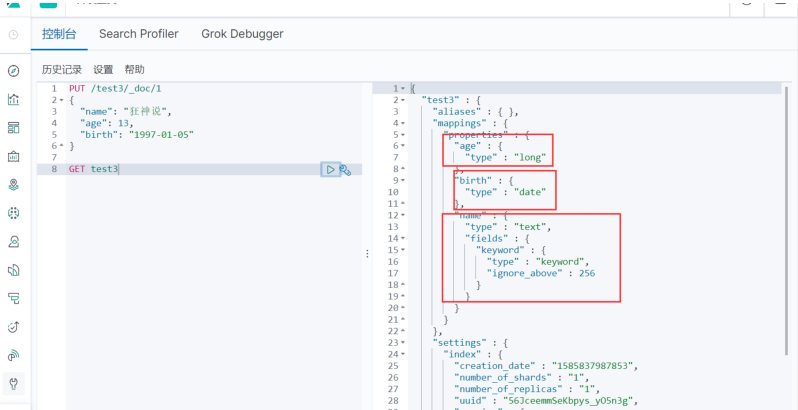Open the 设置 console settings
The image size is (798, 410).
tap(103, 70)
